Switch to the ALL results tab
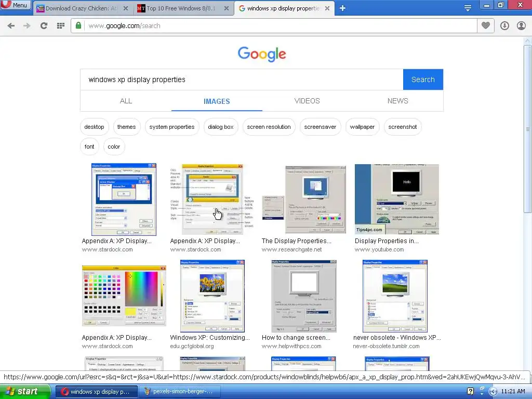 [126, 101]
